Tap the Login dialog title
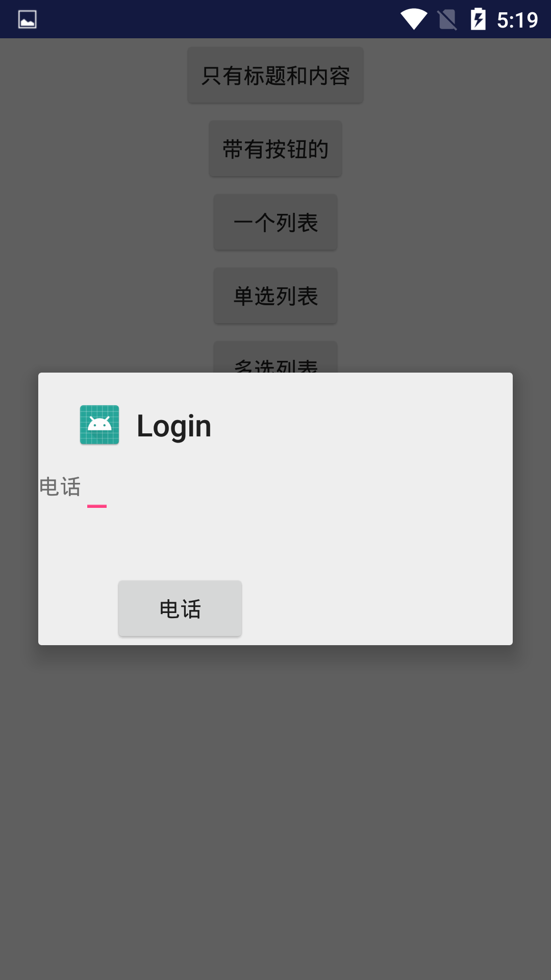The image size is (551, 980). [x=174, y=426]
